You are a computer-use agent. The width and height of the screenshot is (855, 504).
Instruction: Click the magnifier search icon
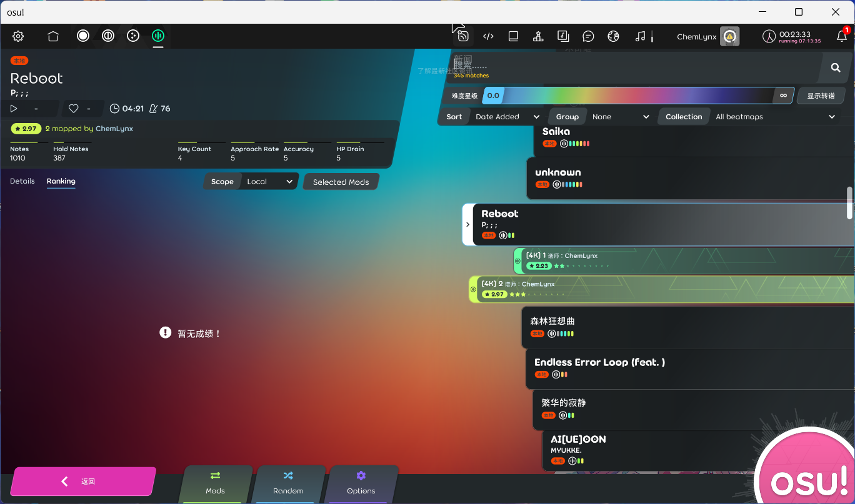point(836,68)
